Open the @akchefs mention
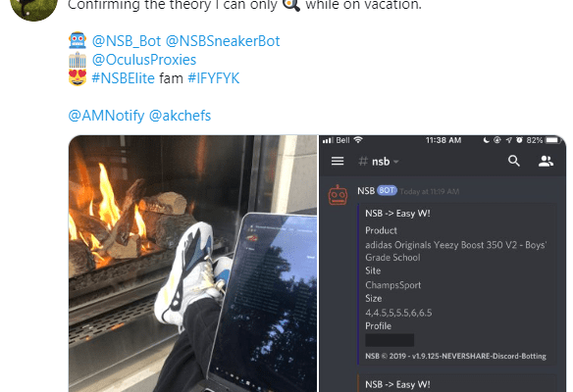Viewport: 573px width, 392px height. point(180,116)
